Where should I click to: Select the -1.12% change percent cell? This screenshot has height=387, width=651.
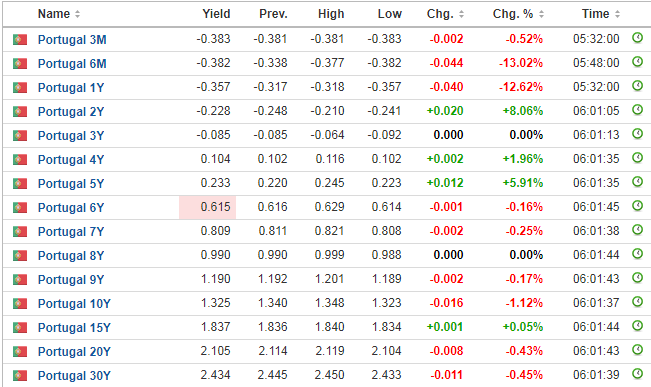coord(524,303)
